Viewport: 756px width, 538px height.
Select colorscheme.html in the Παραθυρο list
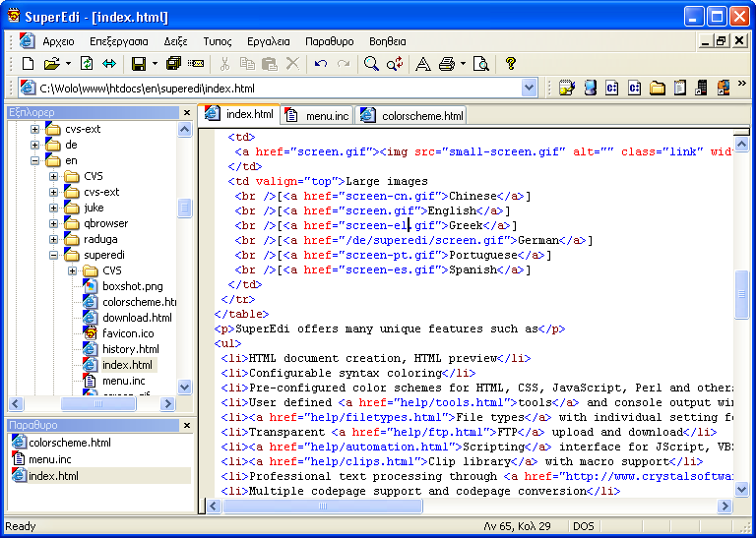point(70,443)
